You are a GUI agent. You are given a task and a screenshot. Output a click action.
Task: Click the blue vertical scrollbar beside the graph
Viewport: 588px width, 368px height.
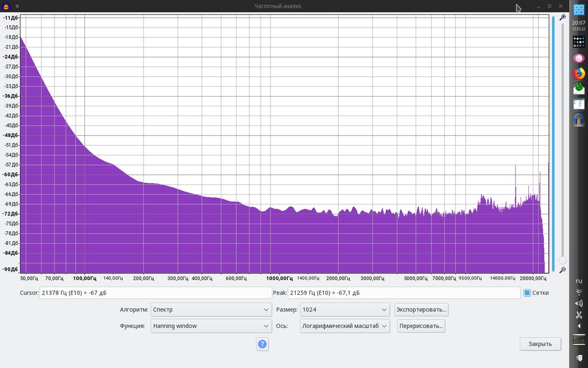(x=553, y=143)
